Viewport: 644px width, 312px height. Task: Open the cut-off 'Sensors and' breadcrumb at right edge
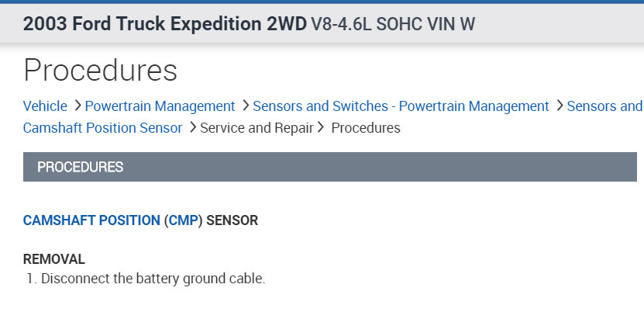click(x=604, y=106)
